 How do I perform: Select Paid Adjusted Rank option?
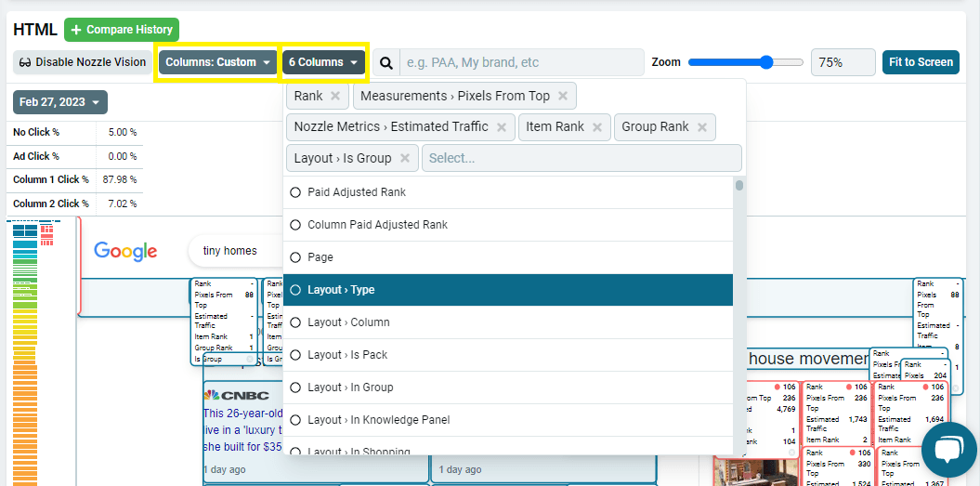[x=508, y=192]
